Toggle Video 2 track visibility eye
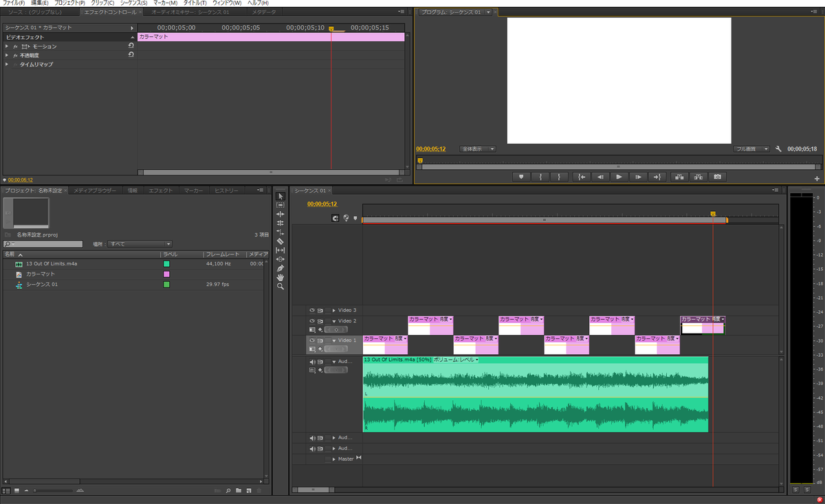 coord(312,321)
